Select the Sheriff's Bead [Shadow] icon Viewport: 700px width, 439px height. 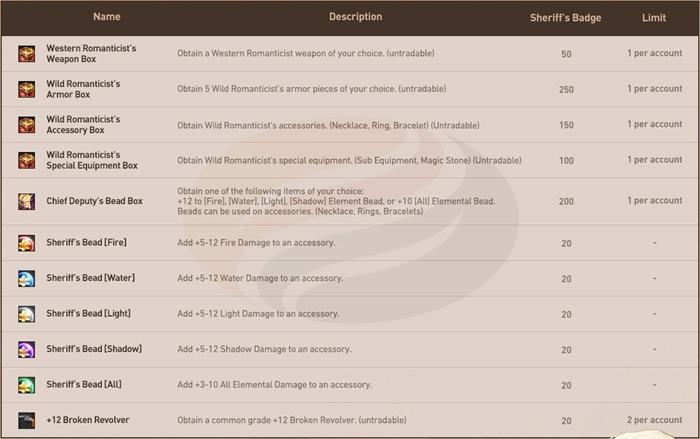(26, 350)
